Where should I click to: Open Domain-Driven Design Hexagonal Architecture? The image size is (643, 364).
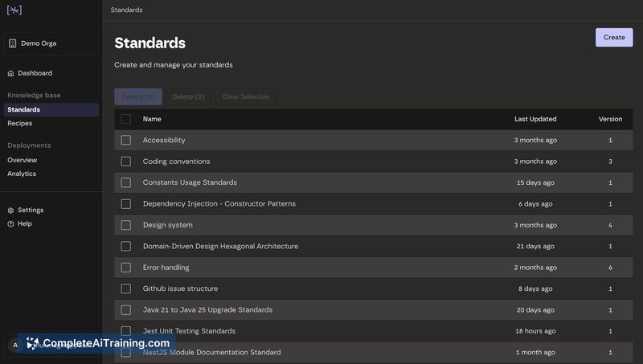tap(220, 247)
